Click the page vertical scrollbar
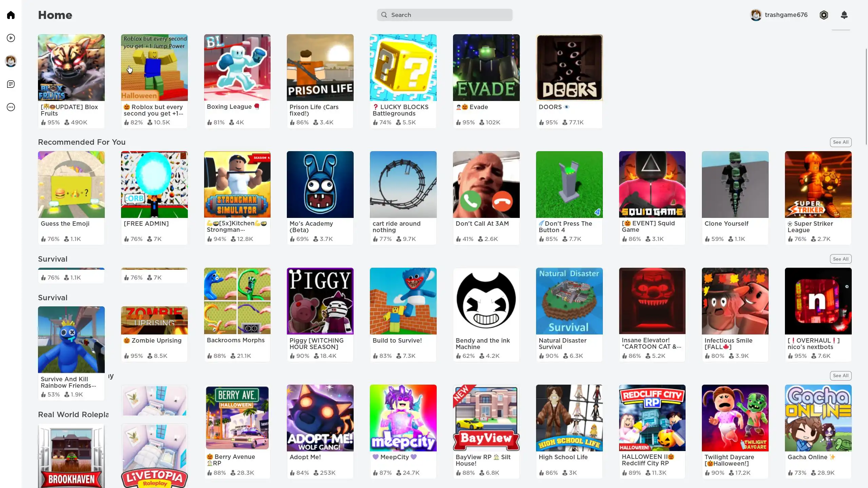868x488 pixels. click(867, 97)
